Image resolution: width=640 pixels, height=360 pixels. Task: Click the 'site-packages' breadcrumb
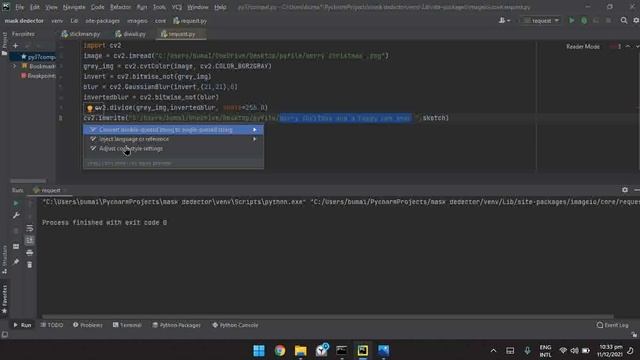[x=102, y=21]
